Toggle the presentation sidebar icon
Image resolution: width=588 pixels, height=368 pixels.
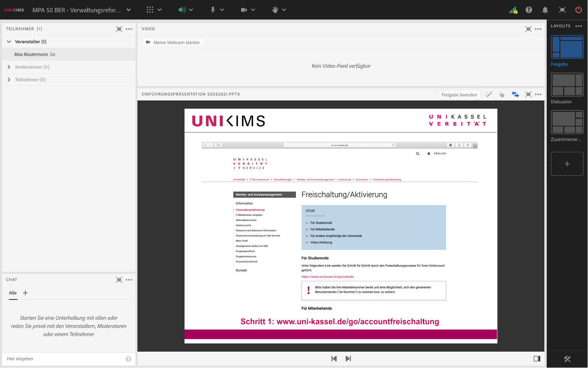pyautogui.click(x=537, y=359)
